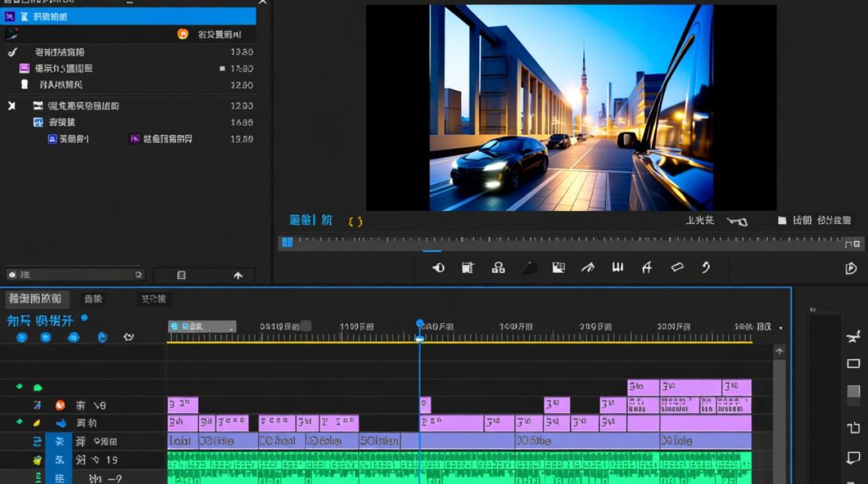Image resolution: width=868 pixels, height=484 pixels.
Task: Switch to the second tab in timeline panel
Action: [93, 299]
